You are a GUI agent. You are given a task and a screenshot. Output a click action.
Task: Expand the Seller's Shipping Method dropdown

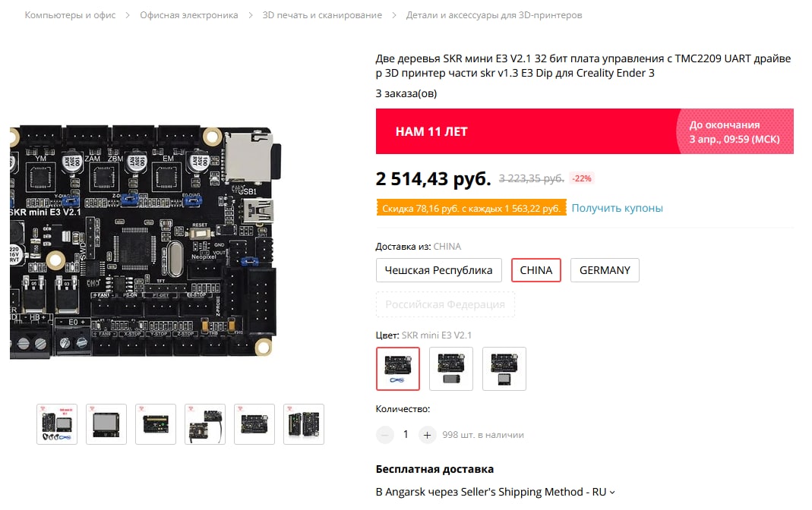pyautogui.click(x=495, y=492)
